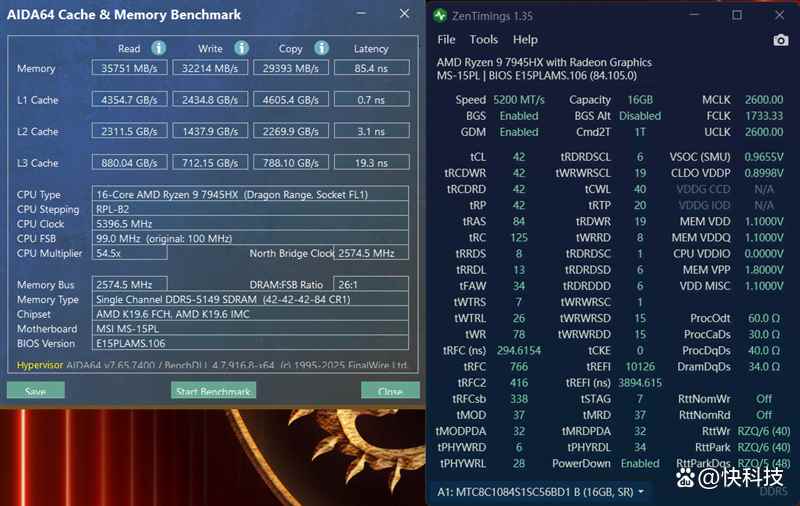Click the Speed value 5200 MT/s

(518, 100)
